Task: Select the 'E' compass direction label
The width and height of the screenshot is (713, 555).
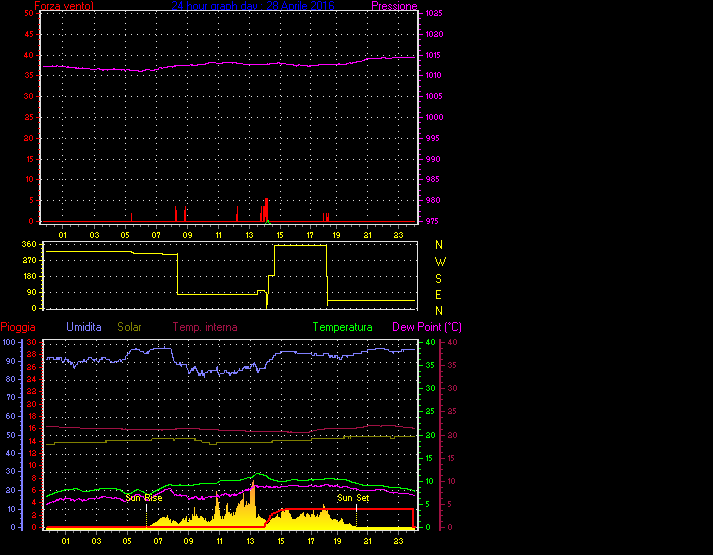Action: [x=438, y=295]
